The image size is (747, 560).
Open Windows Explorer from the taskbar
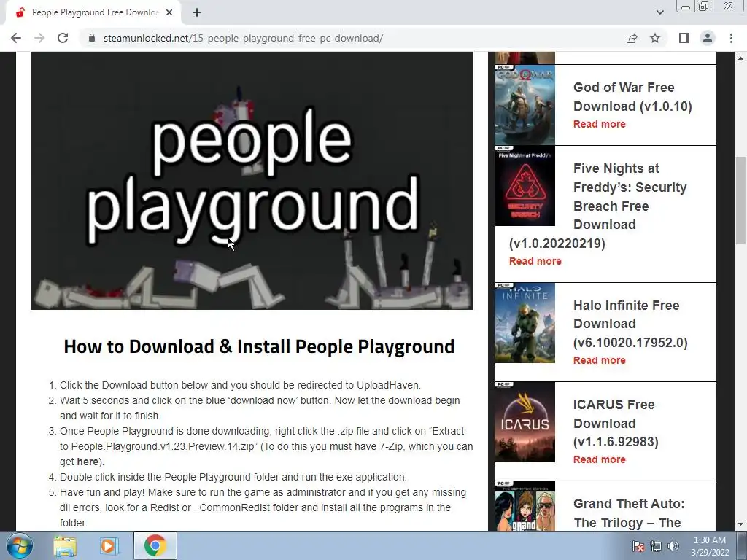65,545
